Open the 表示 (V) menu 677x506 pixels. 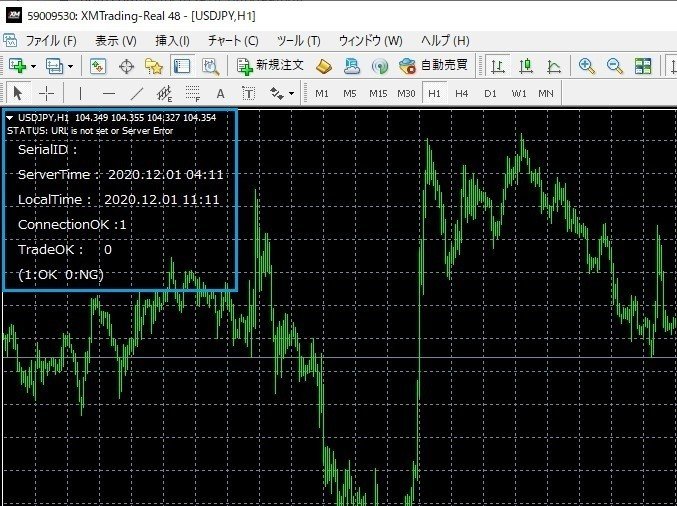pyautogui.click(x=116, y=41)
